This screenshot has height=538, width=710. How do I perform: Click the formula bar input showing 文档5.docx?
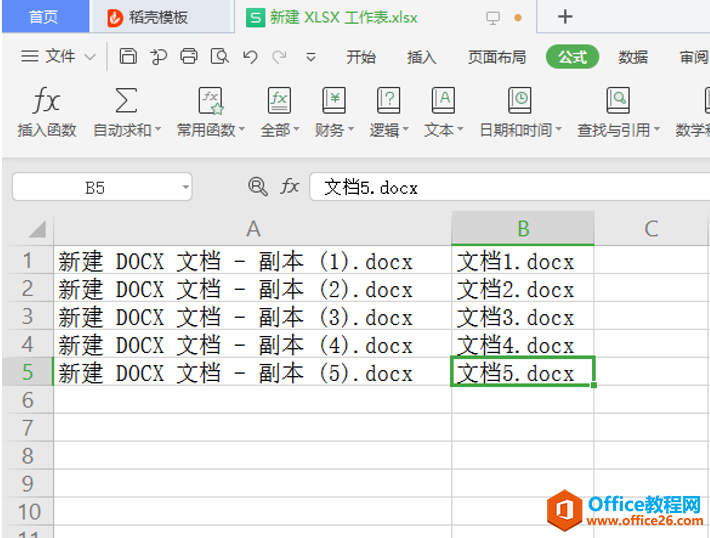click(x=509, y=187)
